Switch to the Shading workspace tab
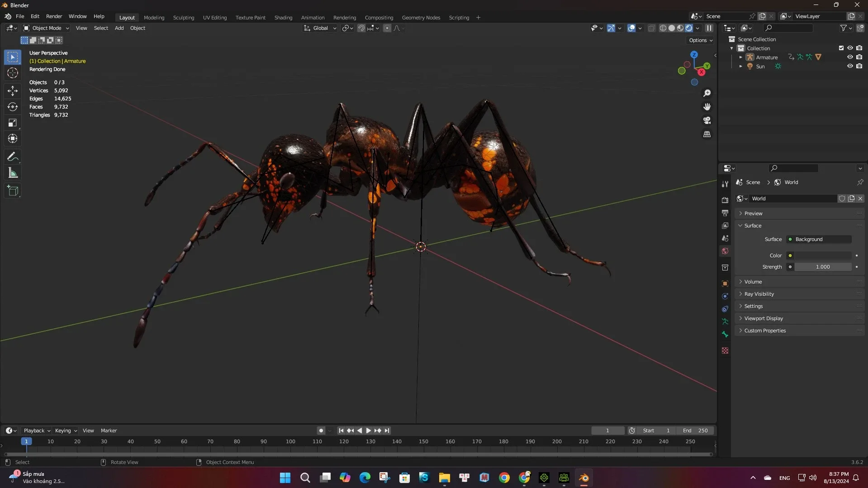This screenshot has height=488, width=868. tap(283, 18)
